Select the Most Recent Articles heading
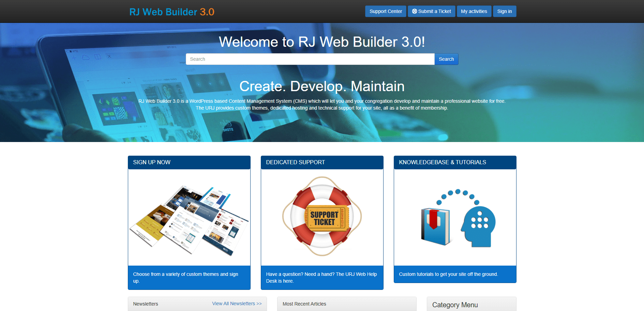The width and height of the screenshot is (644, 311). 304,304
